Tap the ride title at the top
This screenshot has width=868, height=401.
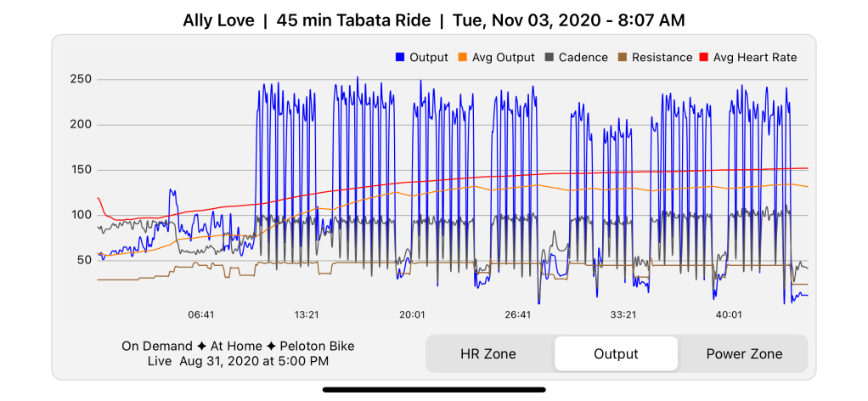tap(434, 20)
